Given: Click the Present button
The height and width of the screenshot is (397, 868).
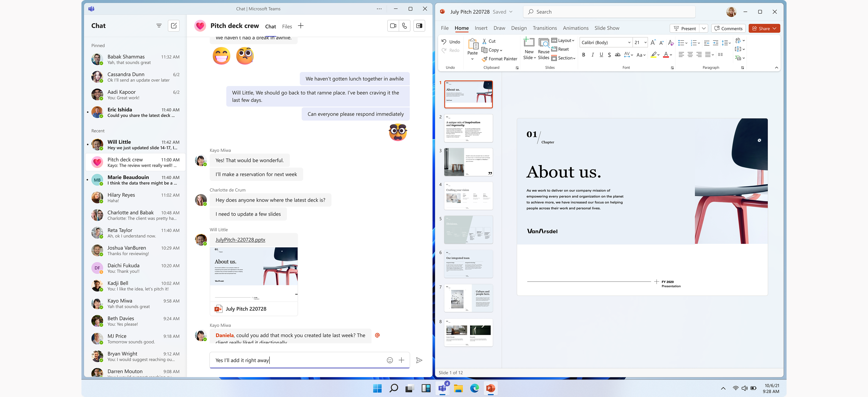Looking at the screenshot, I should pyautogui.click(x=685, y=28).
